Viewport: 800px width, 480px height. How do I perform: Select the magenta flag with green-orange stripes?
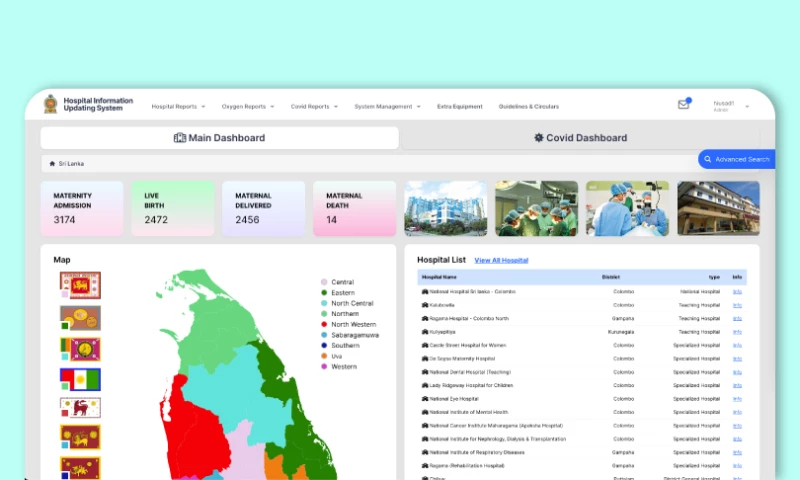point(80,349)
